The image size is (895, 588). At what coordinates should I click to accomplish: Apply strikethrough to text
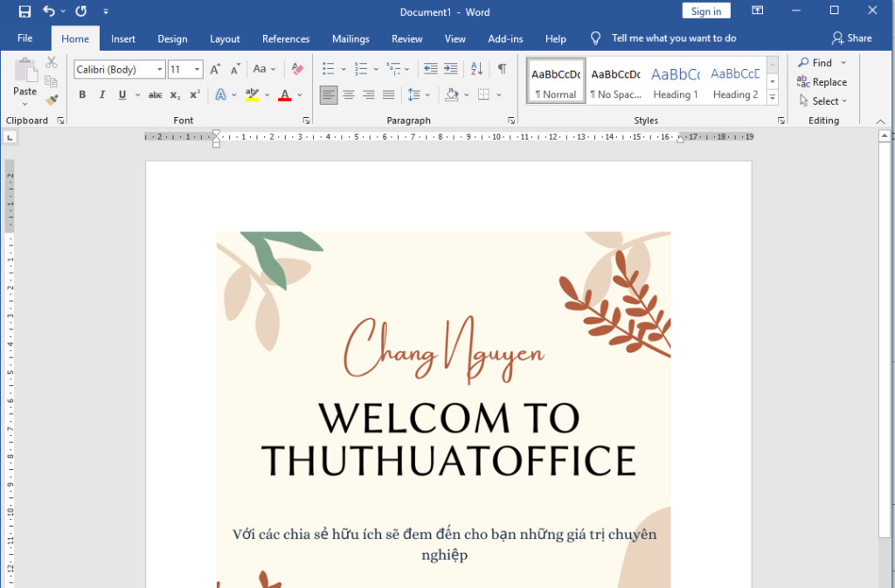156,94
